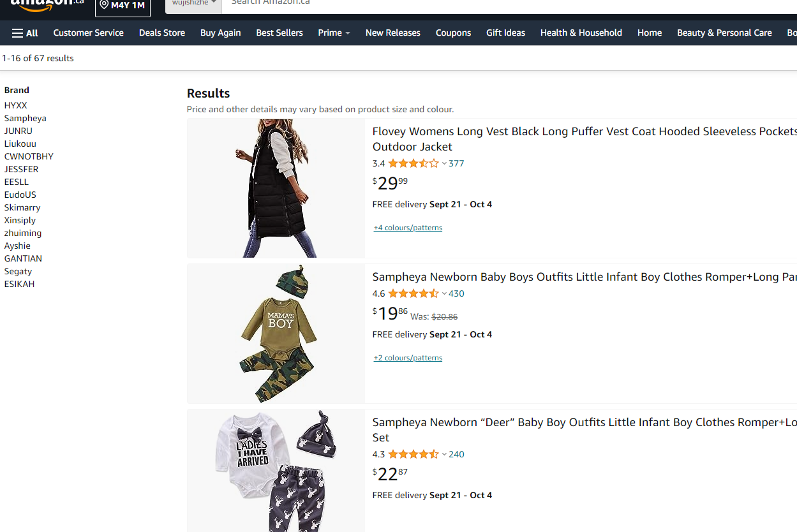
Task: Open the Best Sellers page
Action: 279,33
